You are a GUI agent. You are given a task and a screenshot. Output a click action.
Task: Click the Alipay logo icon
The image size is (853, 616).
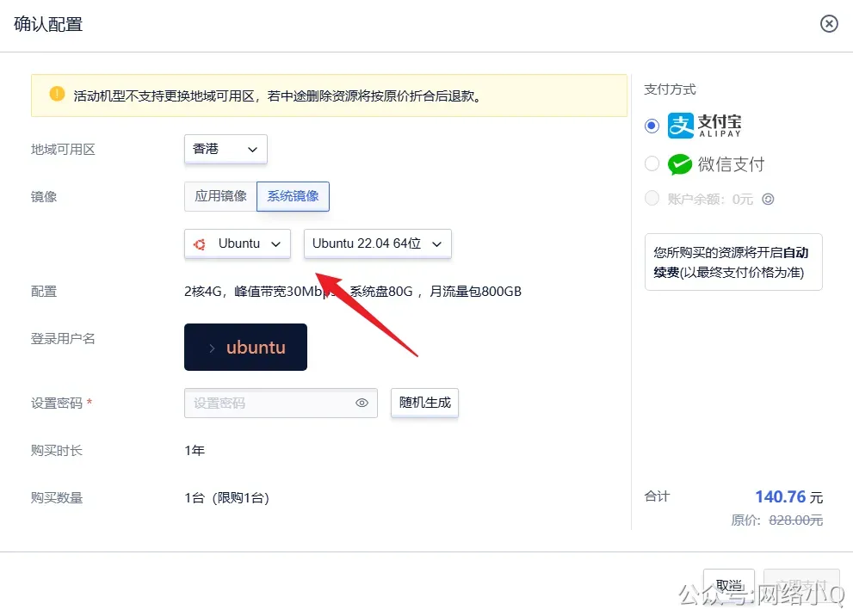[681, 126]
